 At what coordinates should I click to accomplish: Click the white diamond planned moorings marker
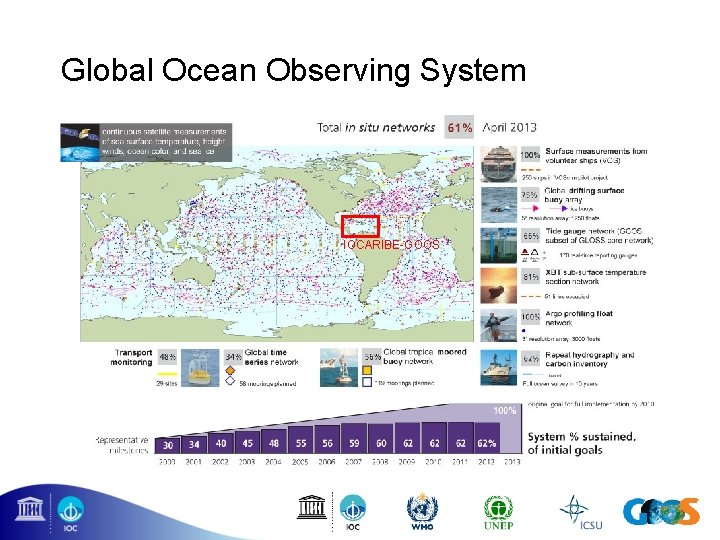[x=230, y=381]
